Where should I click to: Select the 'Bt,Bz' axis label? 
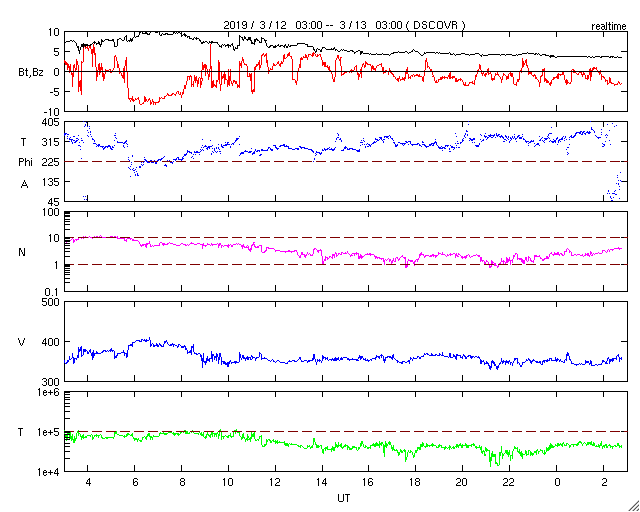[x=31, y=73]
